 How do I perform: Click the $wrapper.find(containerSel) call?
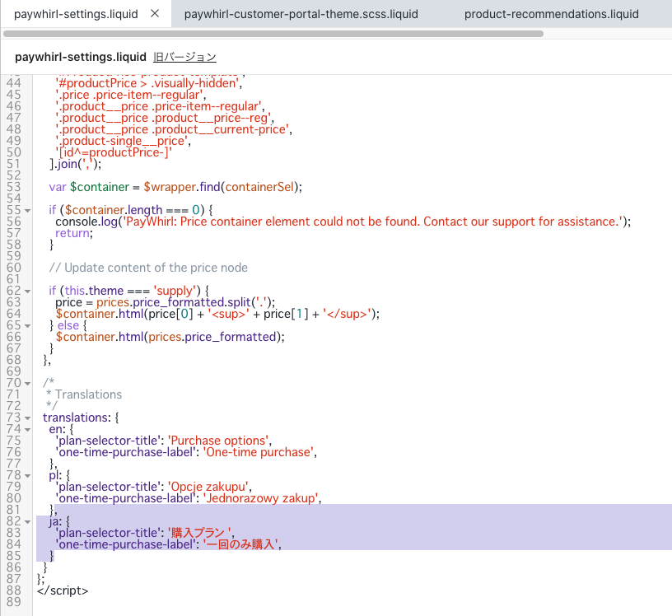coord(221,187)
